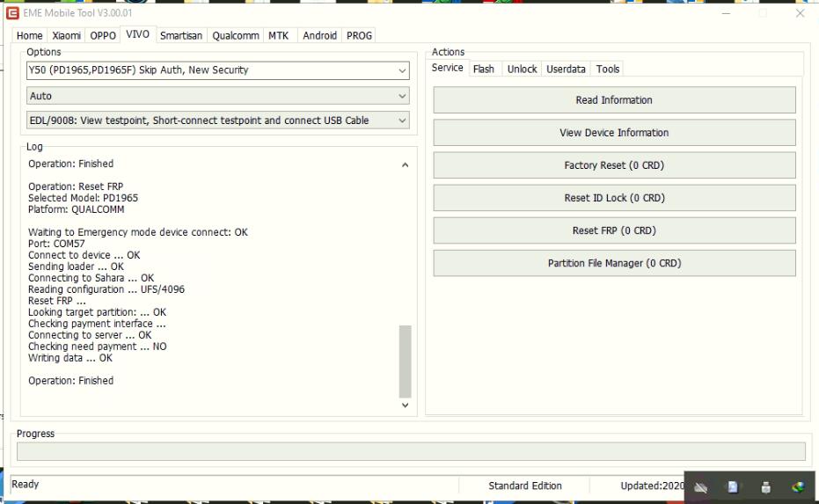Image resolution: width=819 pixels, height=504 pixels.
Task: Click log line 'Reading configuration ... UFS/4096'
Action: 106,289
